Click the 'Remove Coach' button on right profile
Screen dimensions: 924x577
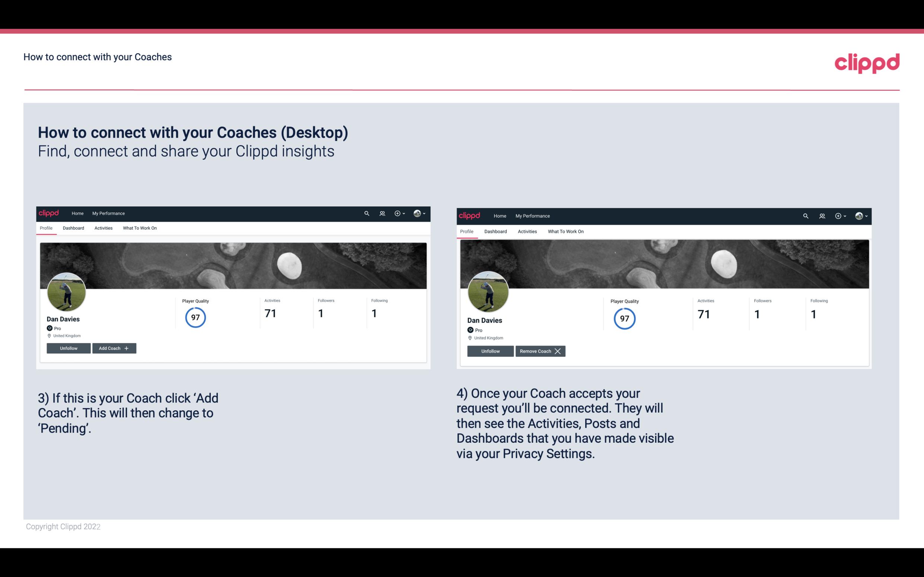point(540,351)
